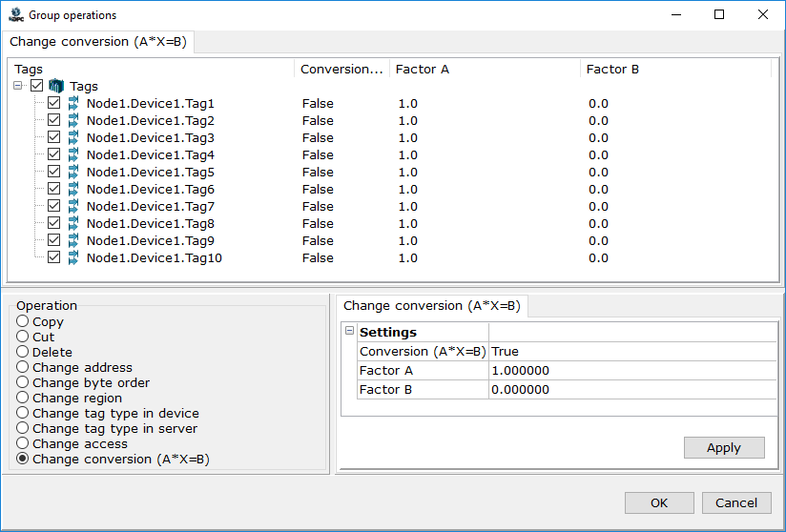The height and width of the screenshot is (532, 786).
Task: Uncheck Node1.Device1.Tag2 checkbox
Action: coord(54,120)
